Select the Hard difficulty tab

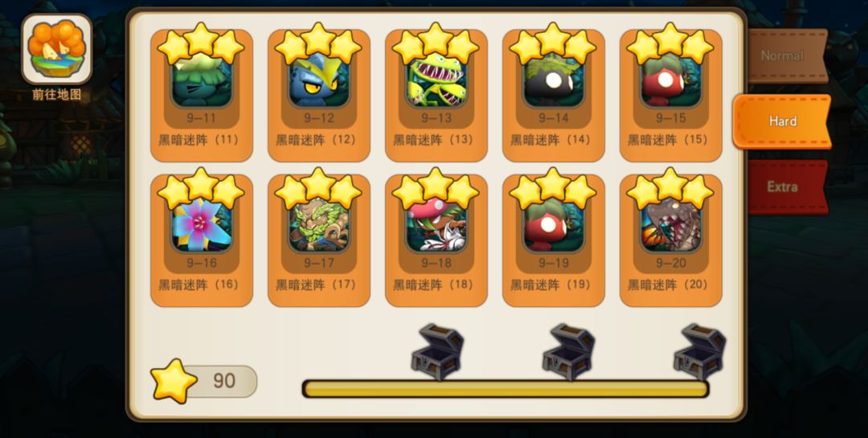click(782, 121)
